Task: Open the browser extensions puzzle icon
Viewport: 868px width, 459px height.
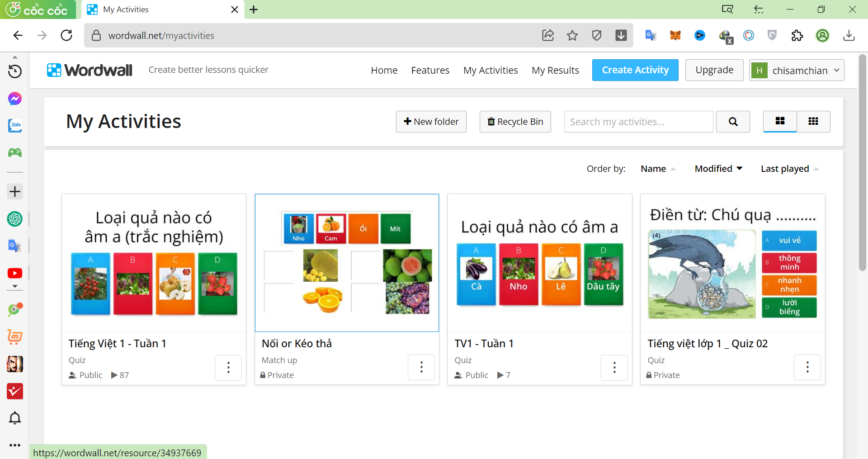Action: click(x=797, y=35)
